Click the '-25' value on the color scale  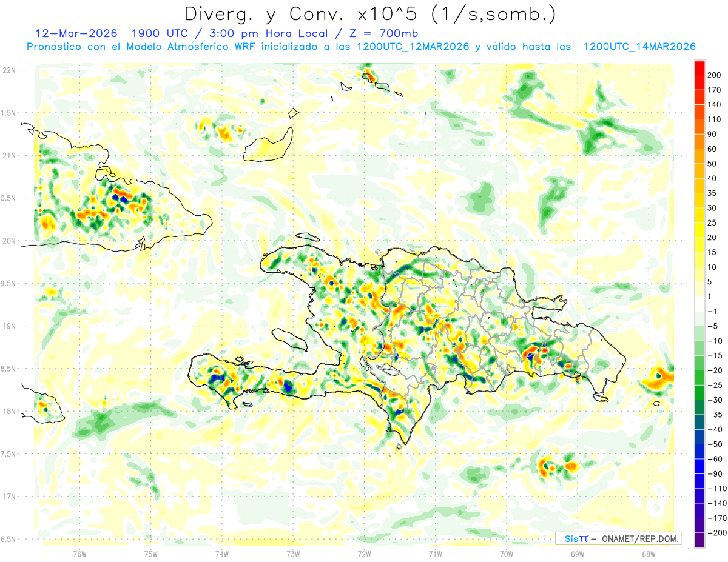click(x=715, y=385)
